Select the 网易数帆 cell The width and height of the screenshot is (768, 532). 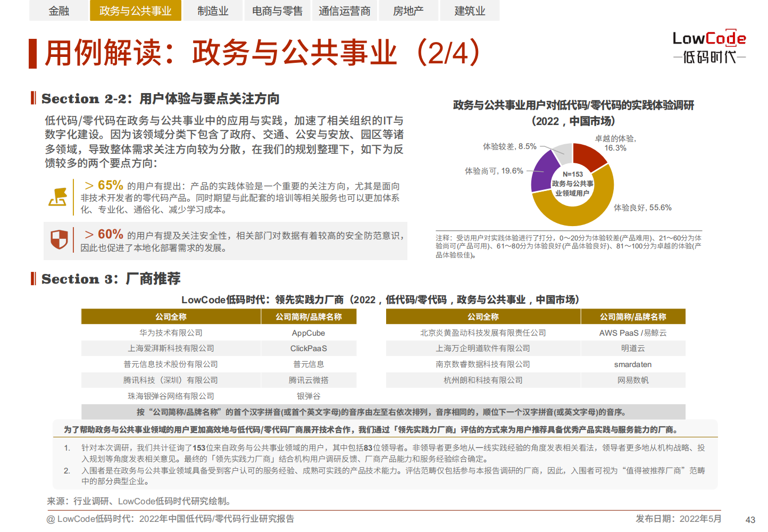(x=633, y=380)
